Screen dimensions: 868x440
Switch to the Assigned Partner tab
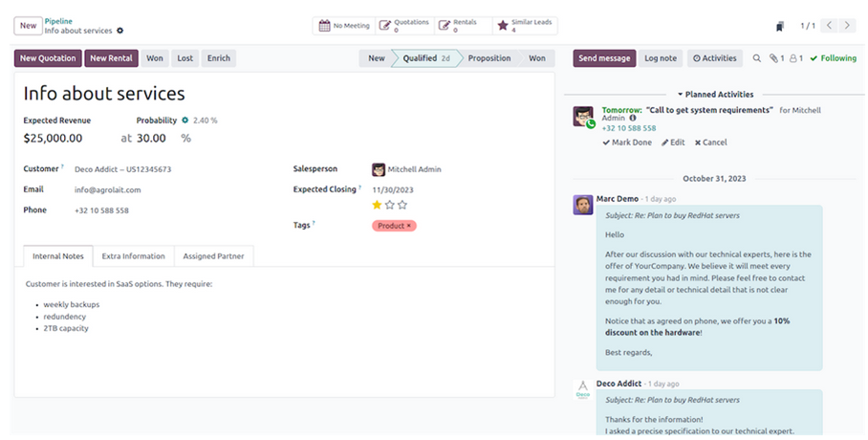pos(213,256)
